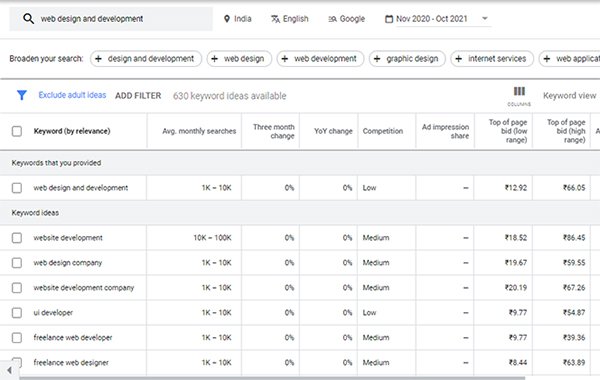Click the calendar icon for date range
Screen dimensions: 600x380
pos(389,19)
